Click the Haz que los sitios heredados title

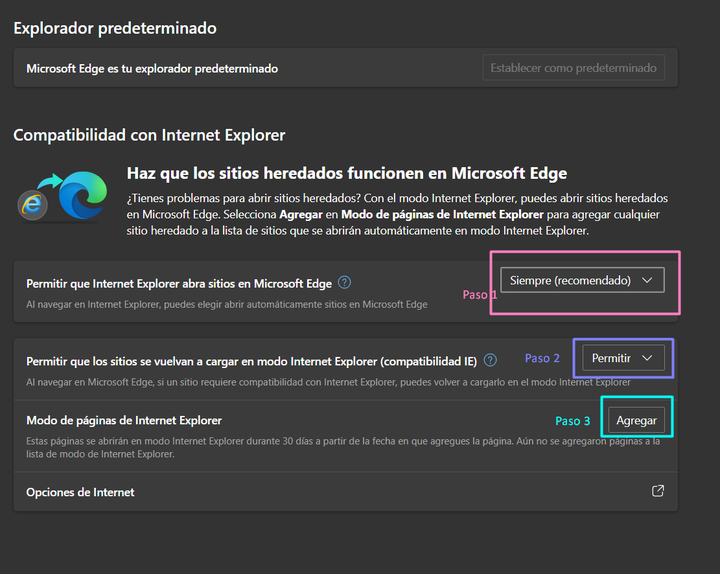tap(346, 173)
